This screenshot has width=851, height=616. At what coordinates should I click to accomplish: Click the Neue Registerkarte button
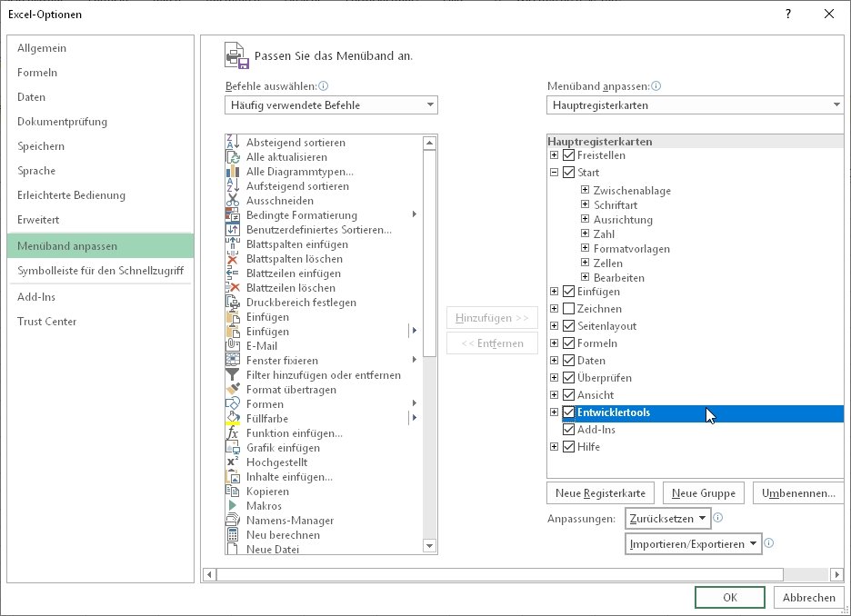[599, 492]
